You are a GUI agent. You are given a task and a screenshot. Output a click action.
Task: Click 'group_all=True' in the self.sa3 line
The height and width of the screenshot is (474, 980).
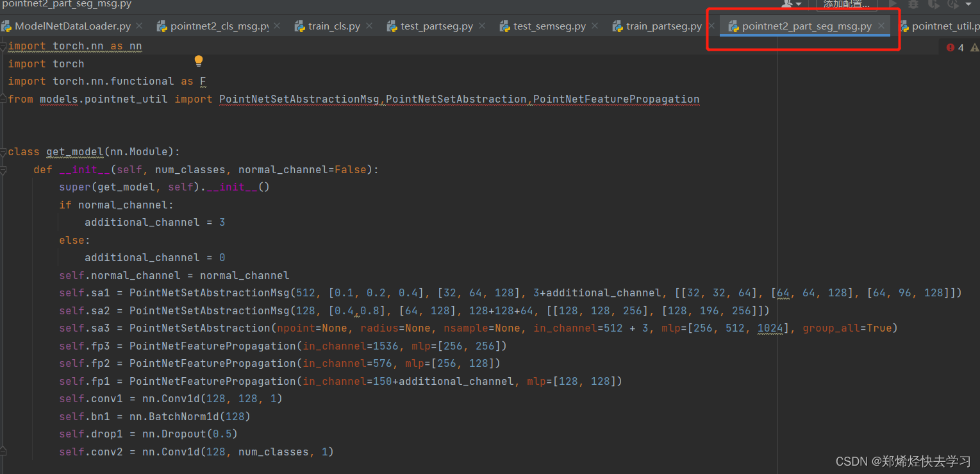(x=847, y=328)
